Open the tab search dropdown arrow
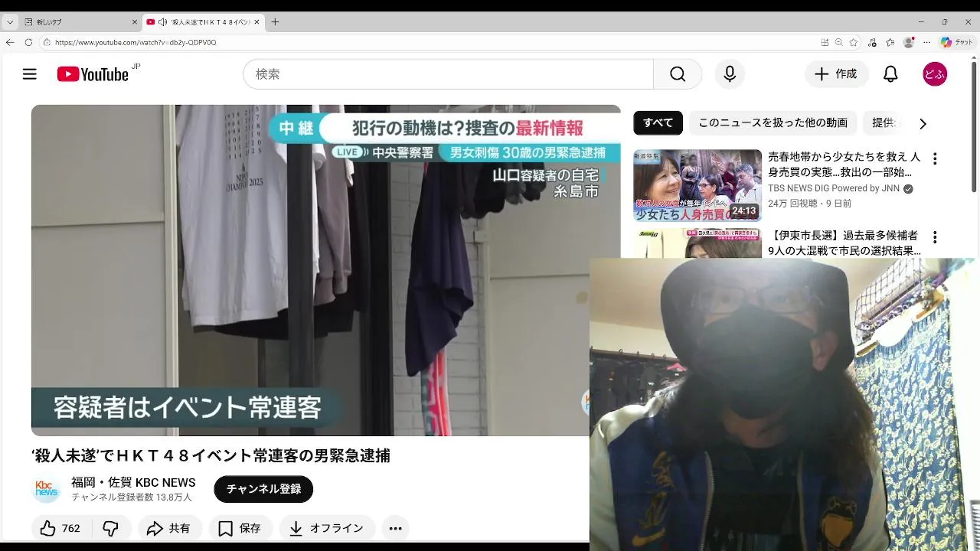The image size is (980, 551). pos(10,22)
